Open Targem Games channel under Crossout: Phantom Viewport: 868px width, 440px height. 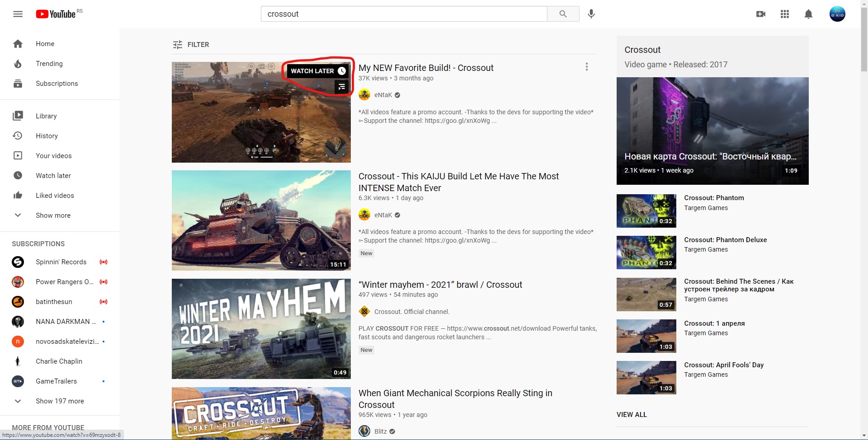coord(706,208)
